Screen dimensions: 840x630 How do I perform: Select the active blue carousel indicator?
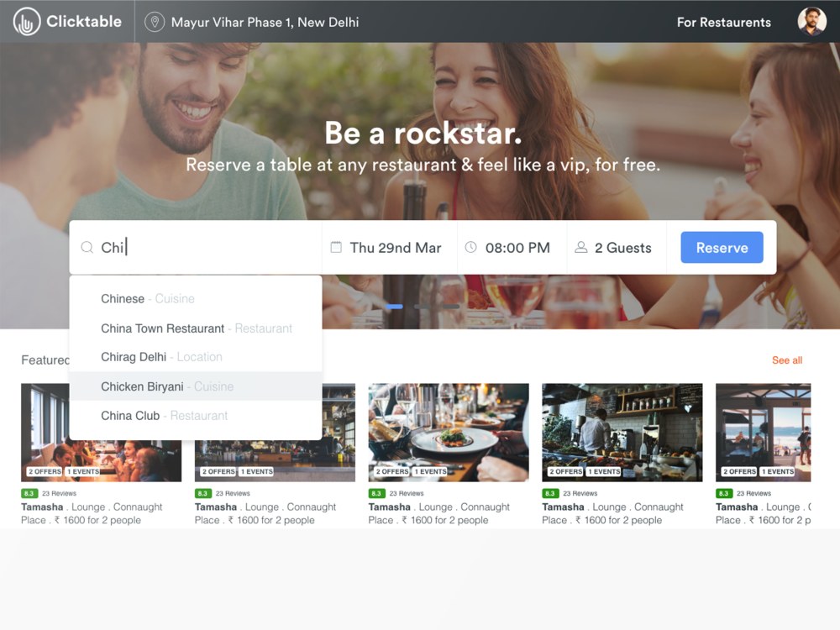(x=394, y=307)
